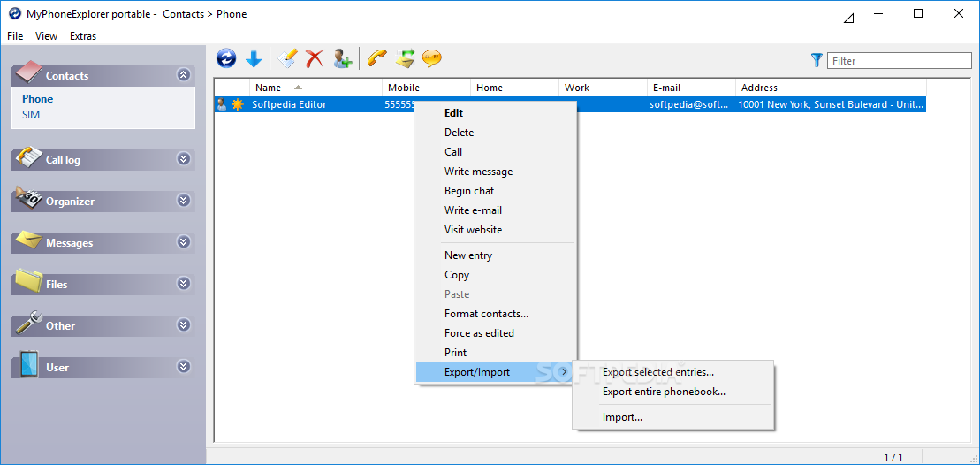980x465 pixels.
Task: Open the Export/Import submenu arrow
Action: tap(565, 372)
